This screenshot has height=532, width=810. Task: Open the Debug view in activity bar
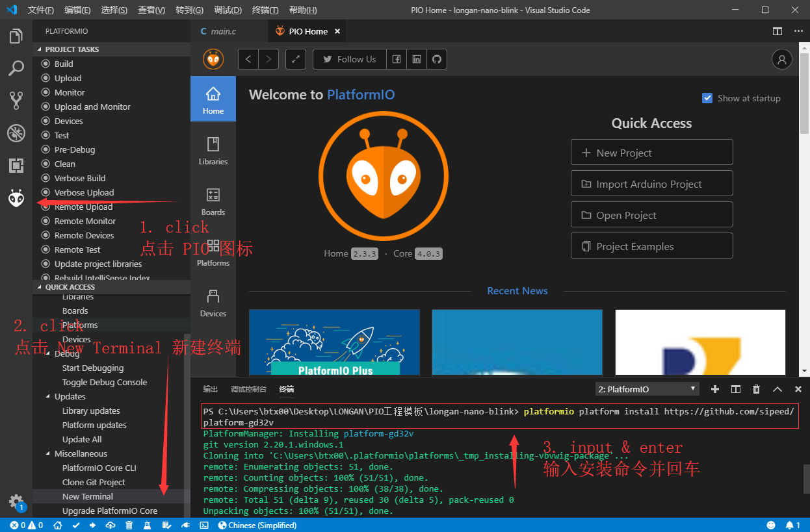(16, 133)
